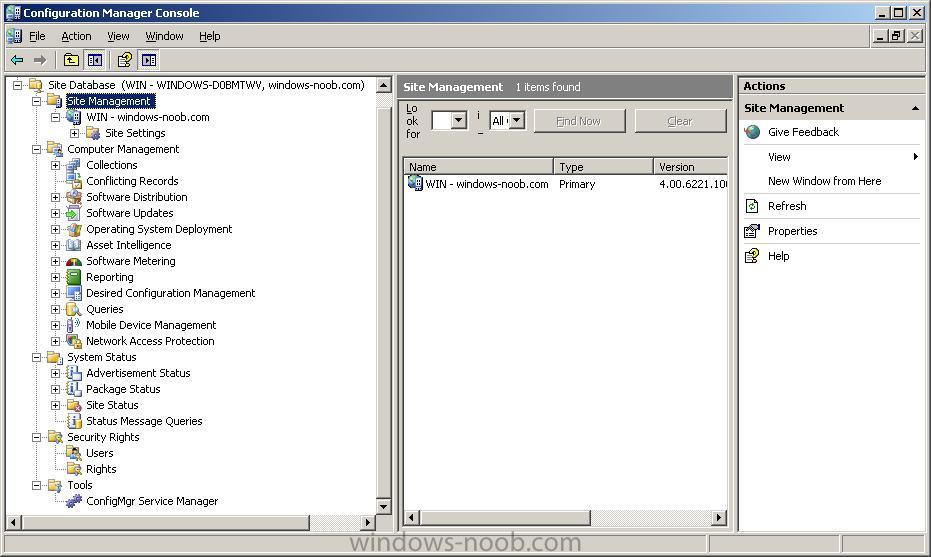This screenshot has width=931, height=557.
Task: Click the Find Now button
Action: (x=579, y=121)
